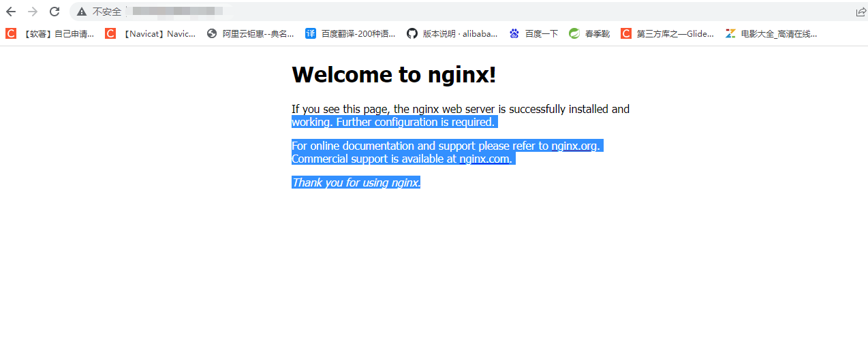The height and width of the screenshot is (337, 868).
Task: Go back to the previous page
Action: tap(11, 12)
